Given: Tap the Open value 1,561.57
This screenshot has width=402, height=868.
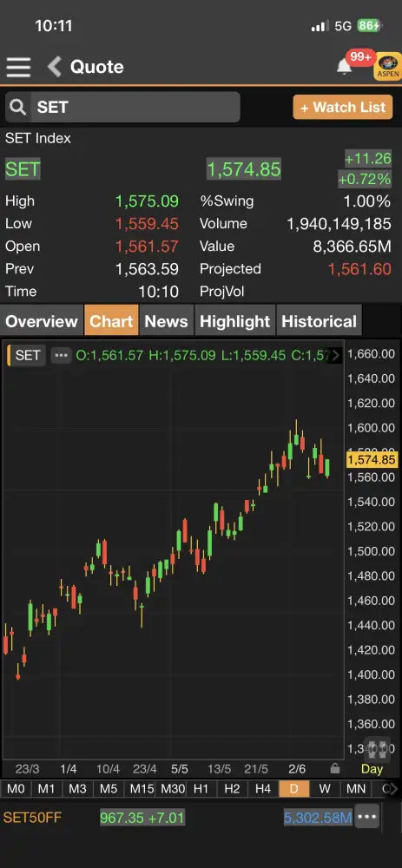Looking at the screenshot, I should coord(147,247).
